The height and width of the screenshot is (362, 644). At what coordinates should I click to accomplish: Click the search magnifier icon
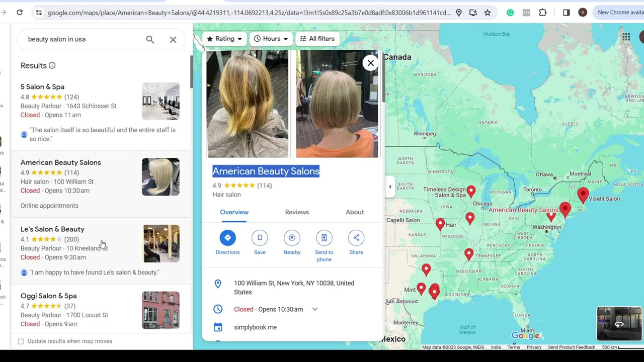(x=150, y=39)
